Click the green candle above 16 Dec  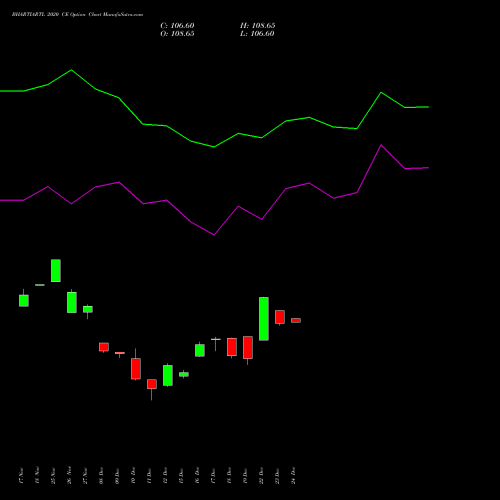200,350
